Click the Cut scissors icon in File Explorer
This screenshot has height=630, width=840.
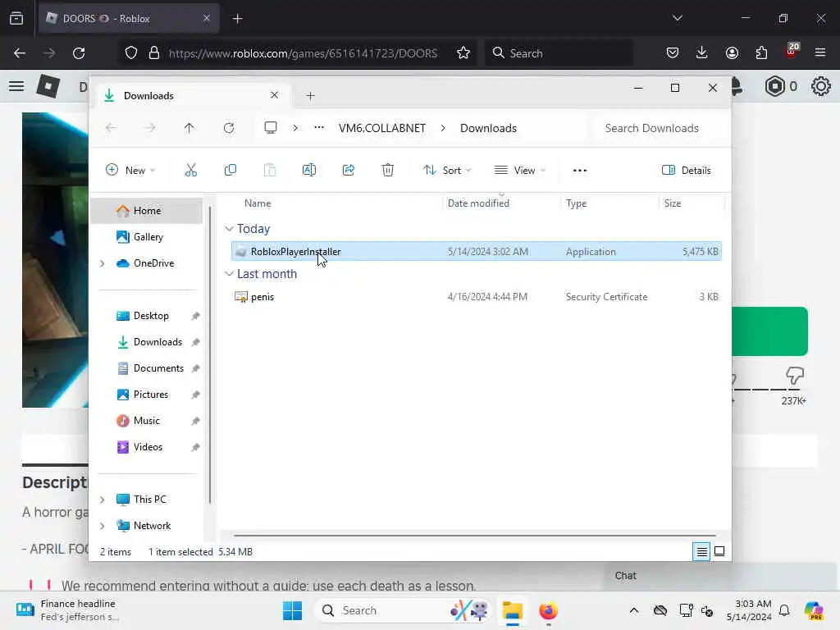click(x=190, y=171)
